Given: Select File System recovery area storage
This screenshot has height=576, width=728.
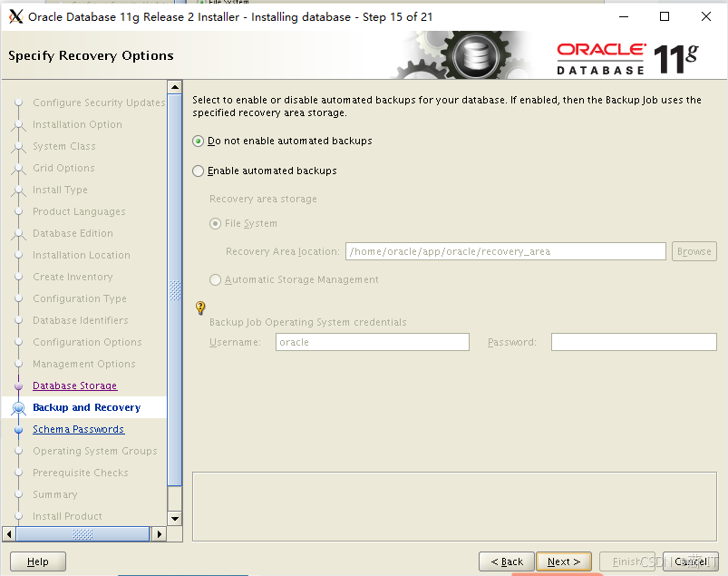Looking at the screenshot, I should (215, 223).
